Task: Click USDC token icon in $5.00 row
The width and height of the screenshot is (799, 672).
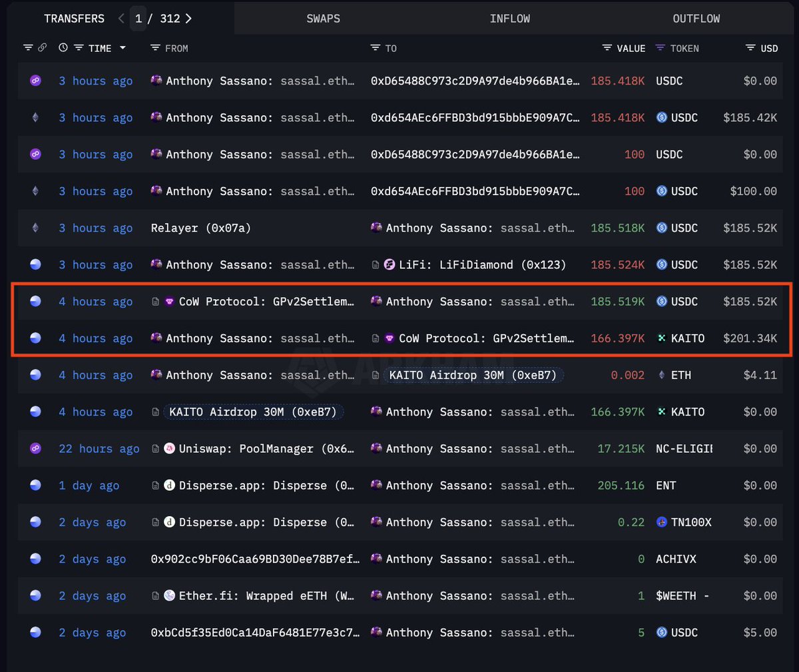Action: [661, 633]
